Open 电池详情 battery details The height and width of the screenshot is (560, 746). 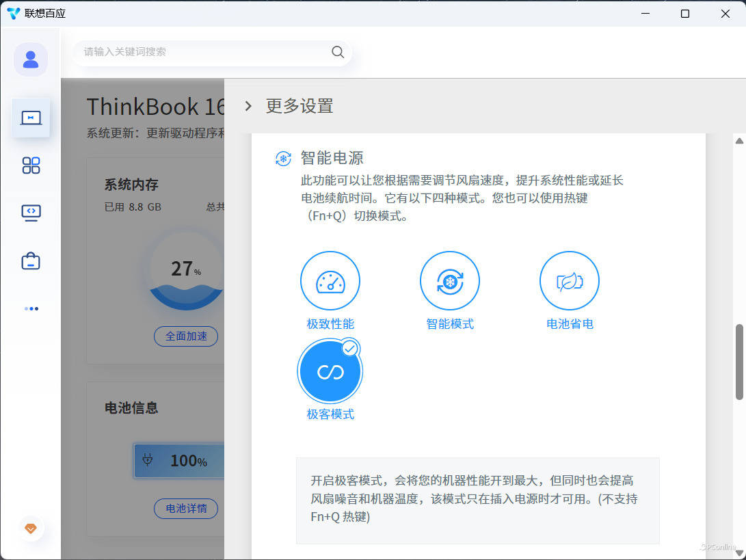(x=186, y=509)
